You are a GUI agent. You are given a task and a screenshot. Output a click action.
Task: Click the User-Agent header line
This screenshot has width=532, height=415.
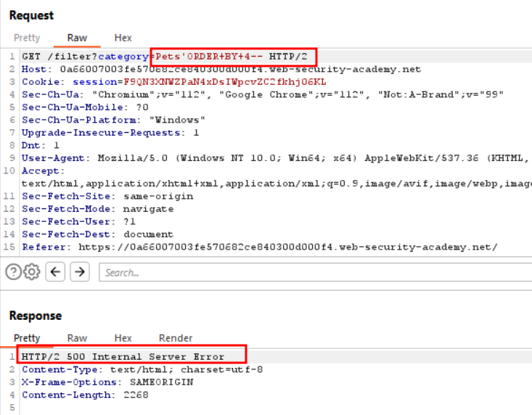(x=276, y=158)
